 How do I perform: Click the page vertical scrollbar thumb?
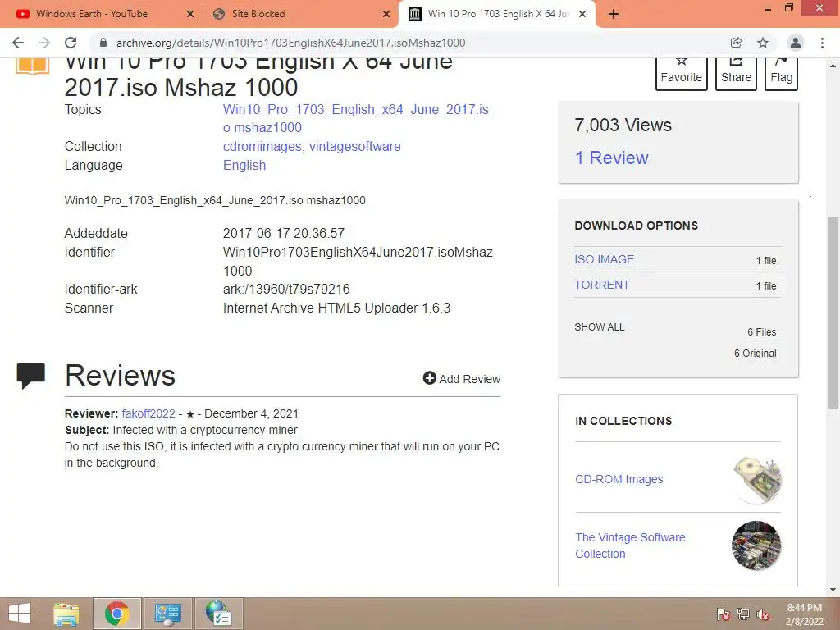[x=833, y=313]
